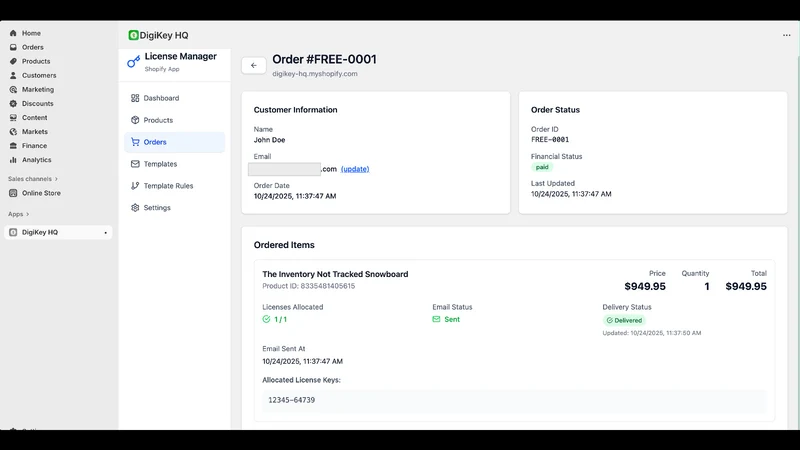Click Product ID: 8335481405615 text
800x450 pixels.
(309, 286)
